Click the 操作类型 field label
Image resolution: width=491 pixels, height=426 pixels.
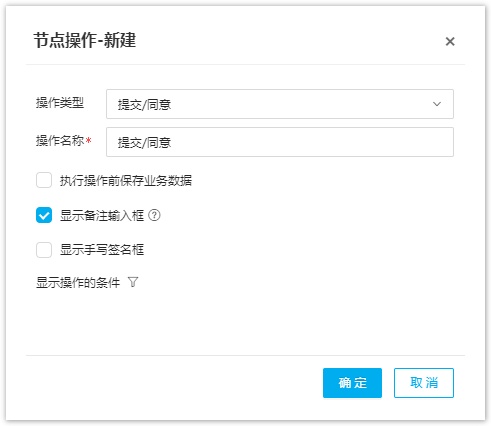(x=60, y=103)
